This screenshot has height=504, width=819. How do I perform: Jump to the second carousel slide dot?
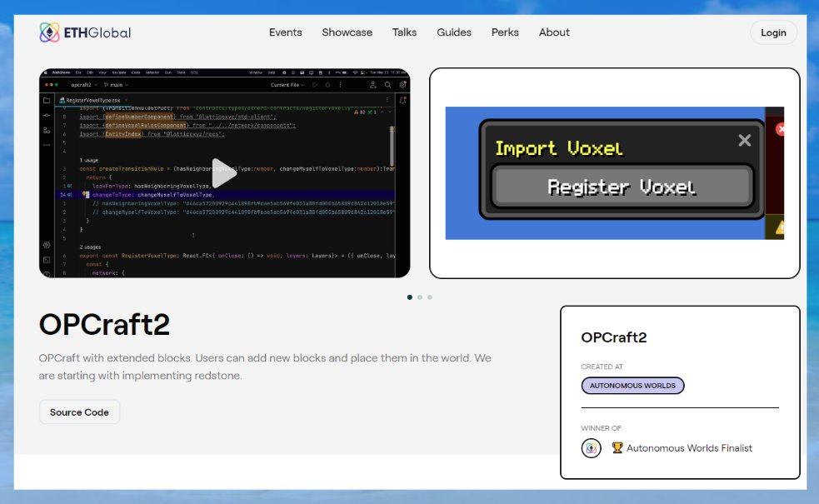pyautogui.click(x=419, y=297)
